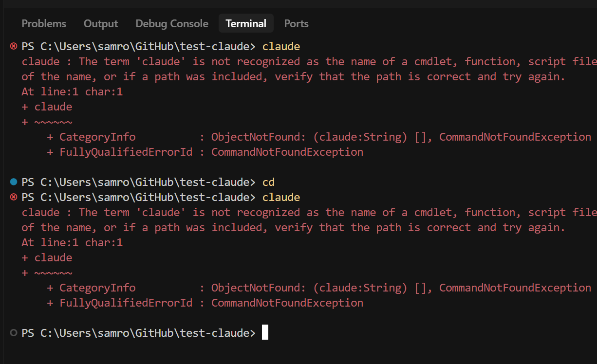Place cursor at the active terminal prompt block
The width and height of the screenshot is (597, 364).
tap(265, 332)
